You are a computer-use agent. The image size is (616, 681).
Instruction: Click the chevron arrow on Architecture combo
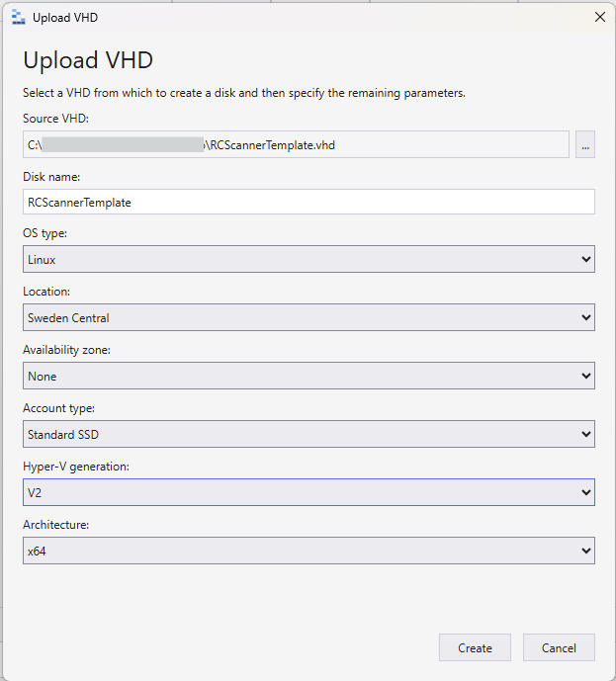point(586,551)
